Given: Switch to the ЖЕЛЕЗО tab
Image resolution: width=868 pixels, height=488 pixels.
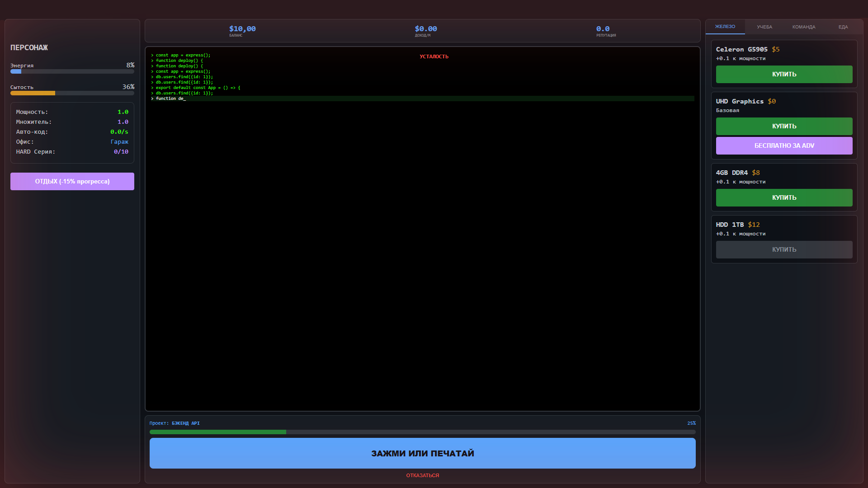Looking at the screenshot, I should pyautogui.click(x=725, y=27).
